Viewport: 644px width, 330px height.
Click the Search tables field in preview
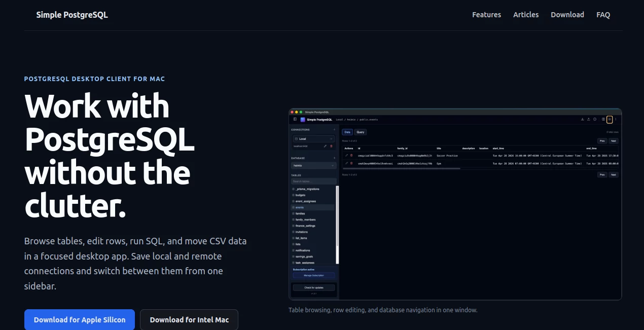click(x=314, y=181)
